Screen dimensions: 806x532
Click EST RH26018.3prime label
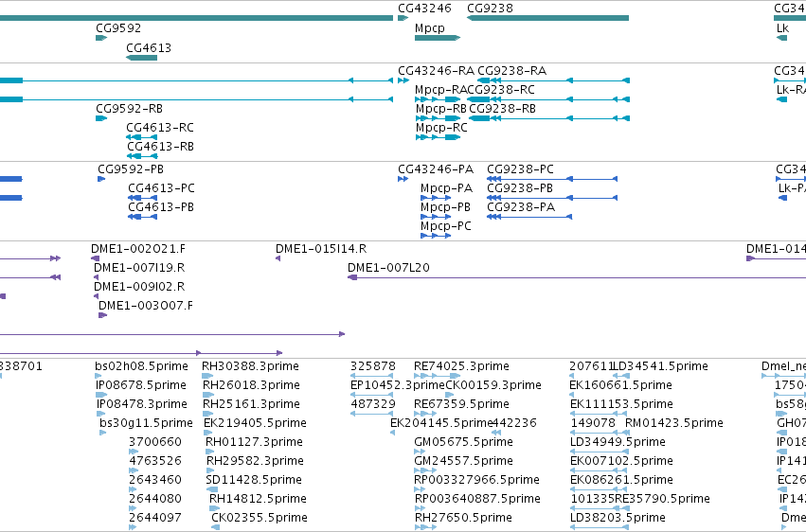[251, 385]
